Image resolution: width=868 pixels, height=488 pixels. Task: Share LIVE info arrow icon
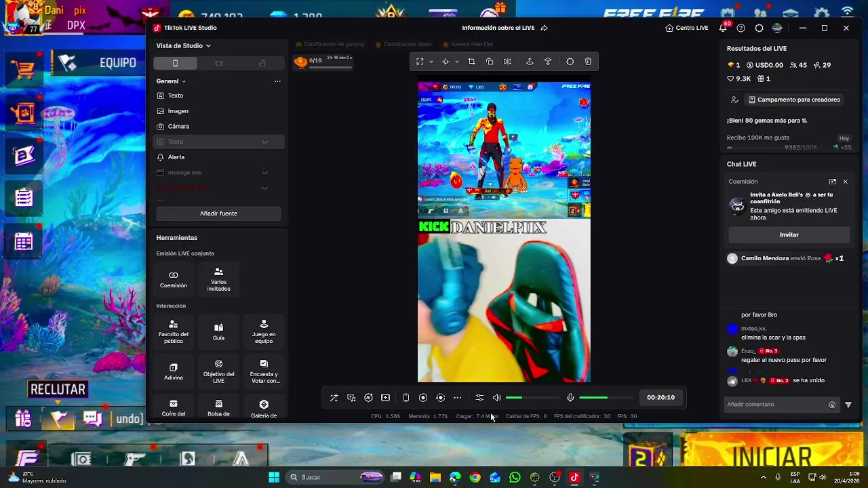(x=544, y=28)
